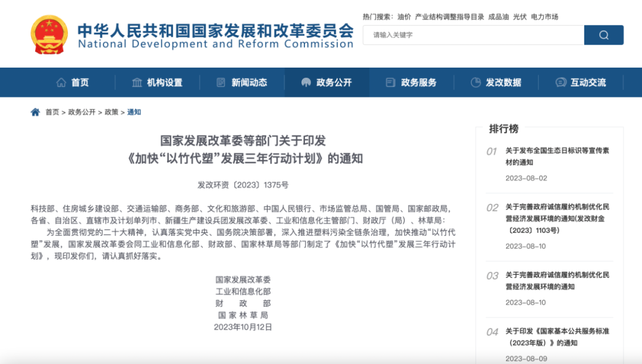Click the pie chart icon beside 发改数据
This screenshot has height=364, width=642.
point(476,83)
